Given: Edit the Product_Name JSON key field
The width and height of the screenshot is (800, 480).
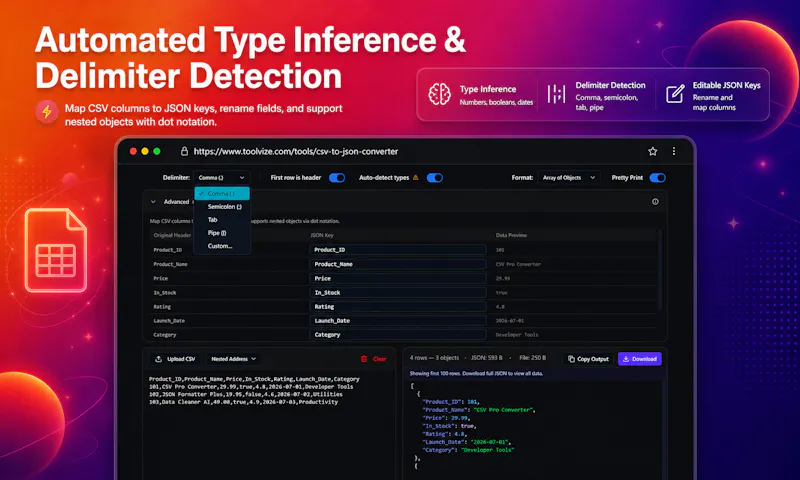Looking at the screenshot, I should [x=397, y=264].
